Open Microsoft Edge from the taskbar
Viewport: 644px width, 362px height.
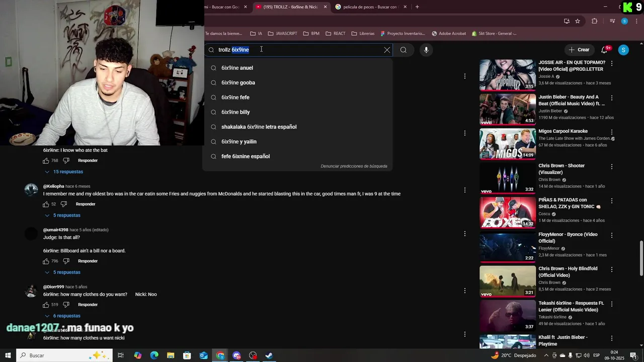(x=154, y=355)
